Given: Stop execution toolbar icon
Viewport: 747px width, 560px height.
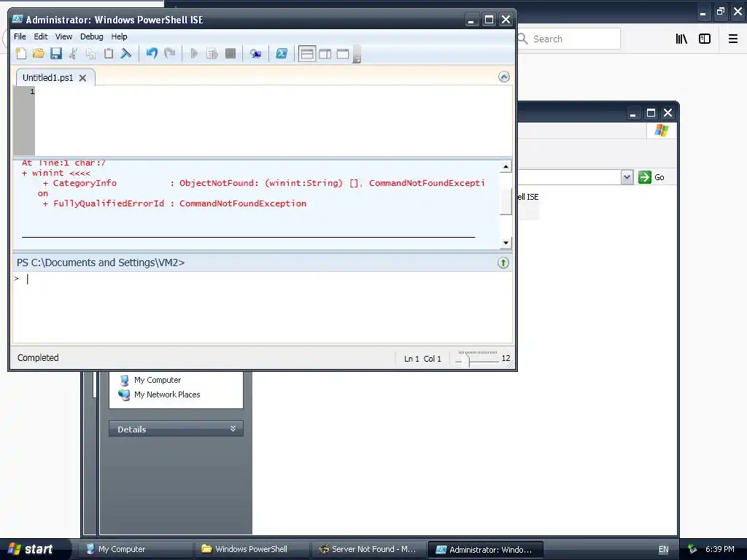Looking at the screenshot, I should coord(230,54).
